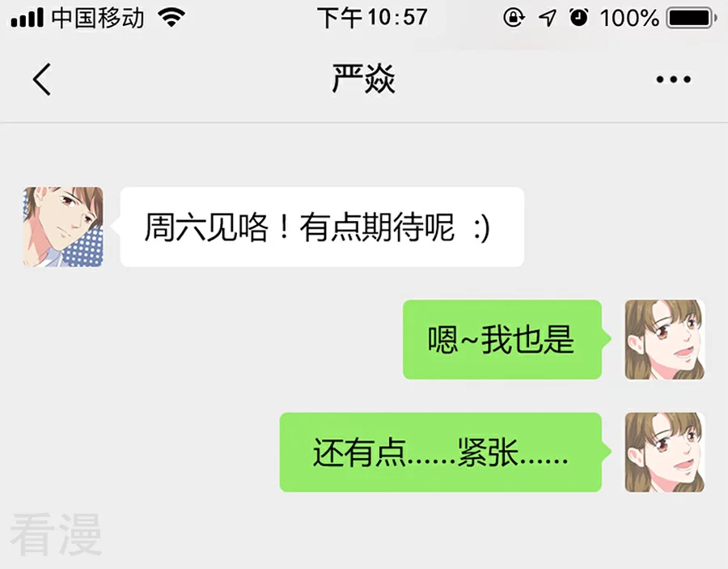This screenshot has height=569, width=728.
Task: Tap the 100% battery percentage text
Action: pyautogui.click(x=629, y=18)
